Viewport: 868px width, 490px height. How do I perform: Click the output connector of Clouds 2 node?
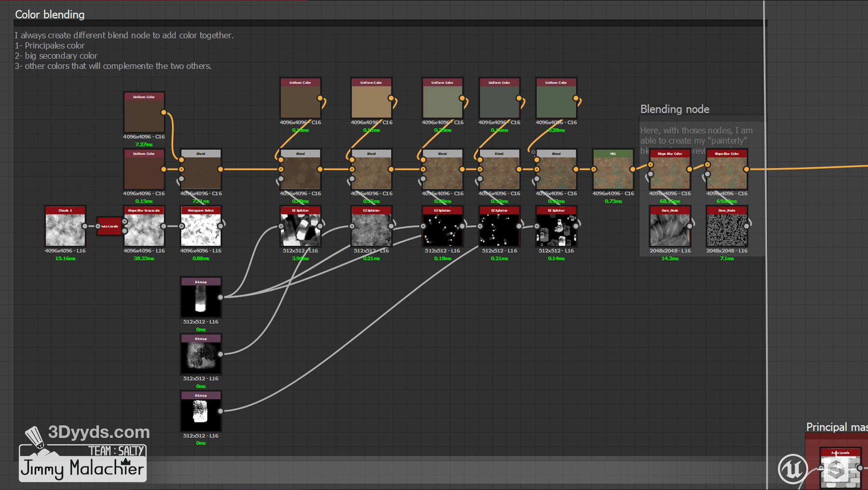85,226
